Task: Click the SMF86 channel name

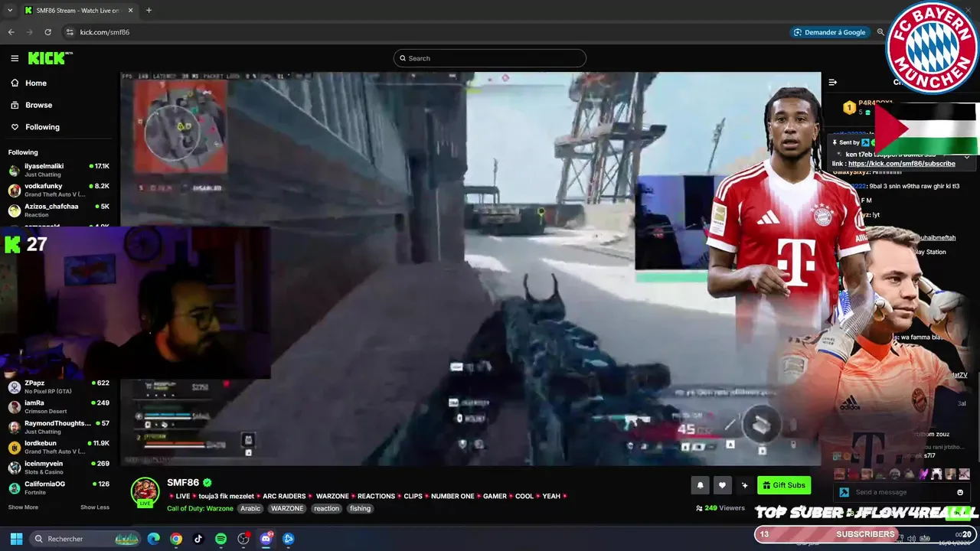Action: (x=183, y=483)
